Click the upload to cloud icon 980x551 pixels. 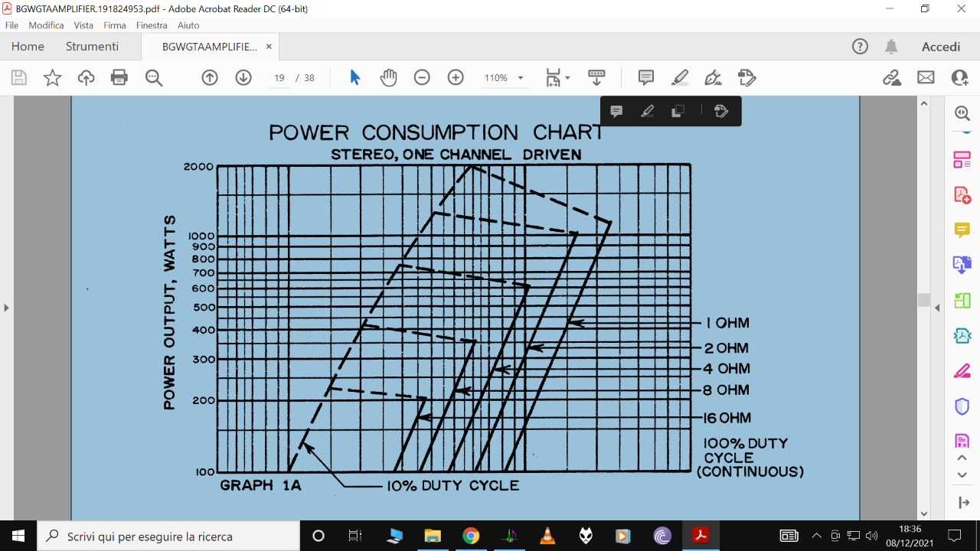[86, 77]
